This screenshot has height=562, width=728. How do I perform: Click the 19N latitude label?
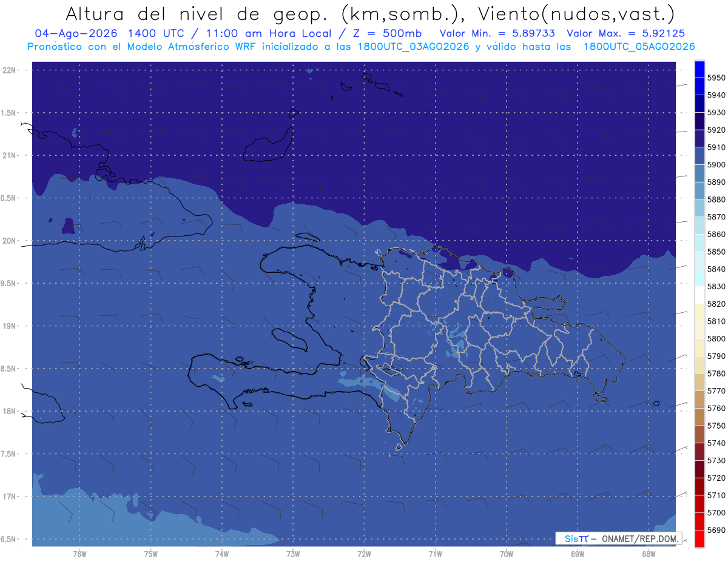(8, 326)
